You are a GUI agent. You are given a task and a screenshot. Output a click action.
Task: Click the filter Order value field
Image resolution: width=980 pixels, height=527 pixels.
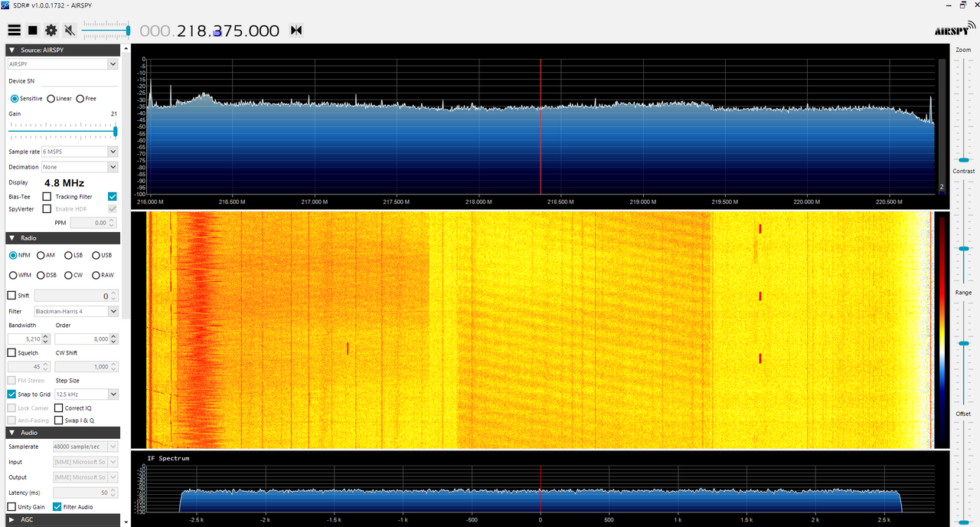(87, 339)
